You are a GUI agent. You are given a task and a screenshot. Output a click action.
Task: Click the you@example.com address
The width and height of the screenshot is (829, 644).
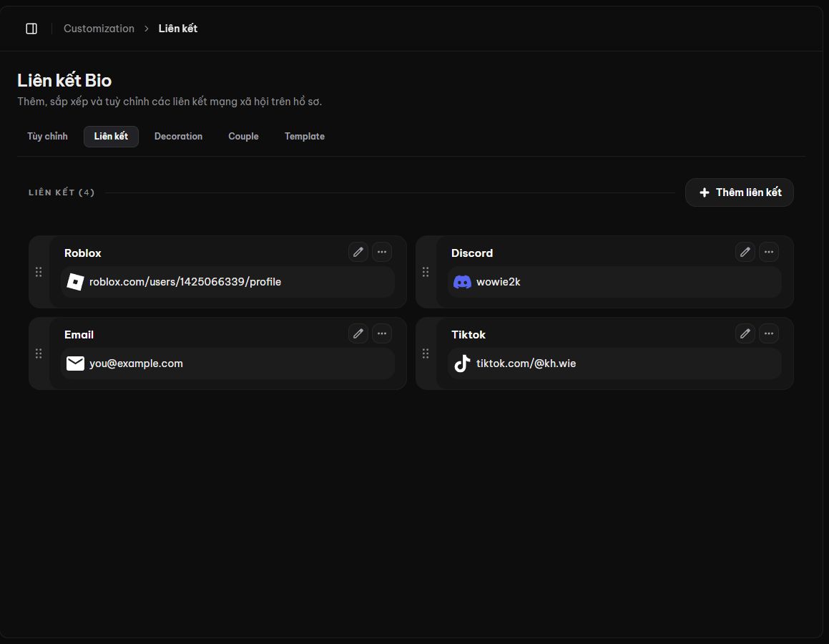pos(136,364)
